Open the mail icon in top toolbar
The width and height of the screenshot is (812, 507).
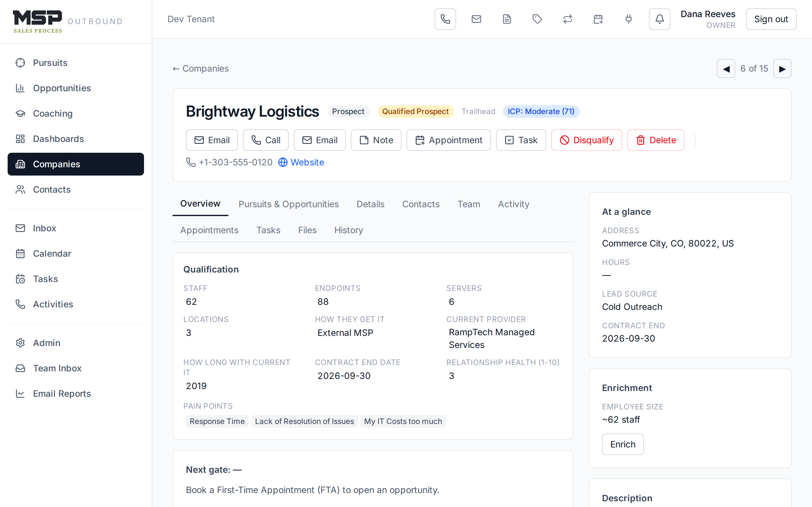476,19
